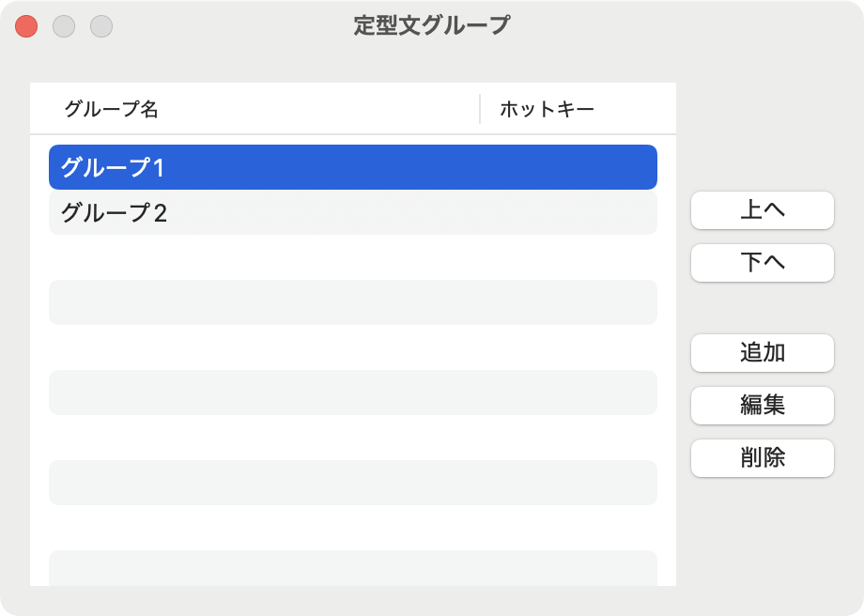Select the グループ1 row

353,167
